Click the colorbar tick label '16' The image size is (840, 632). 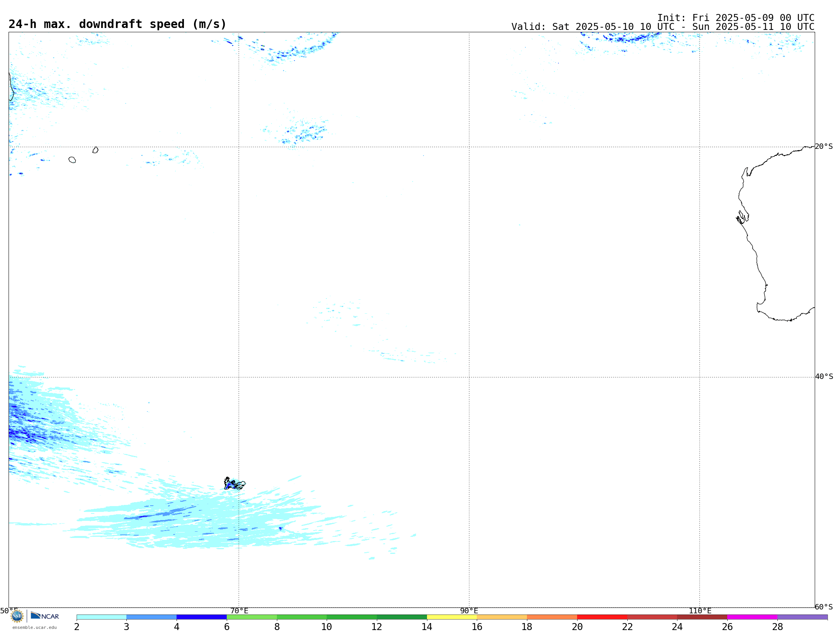(477, 627)
